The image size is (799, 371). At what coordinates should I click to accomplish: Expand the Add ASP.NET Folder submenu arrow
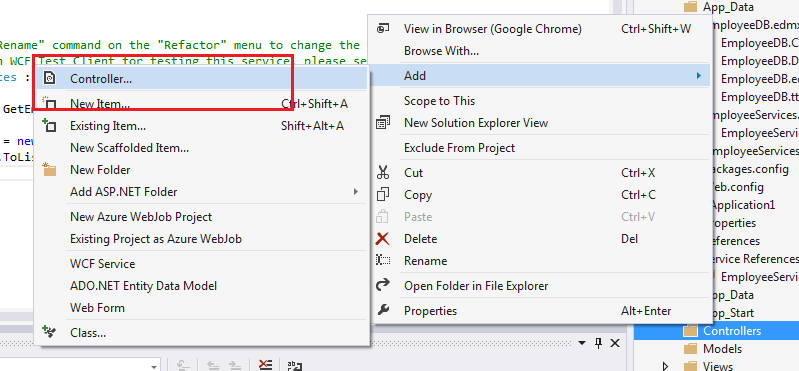[356, 192]
